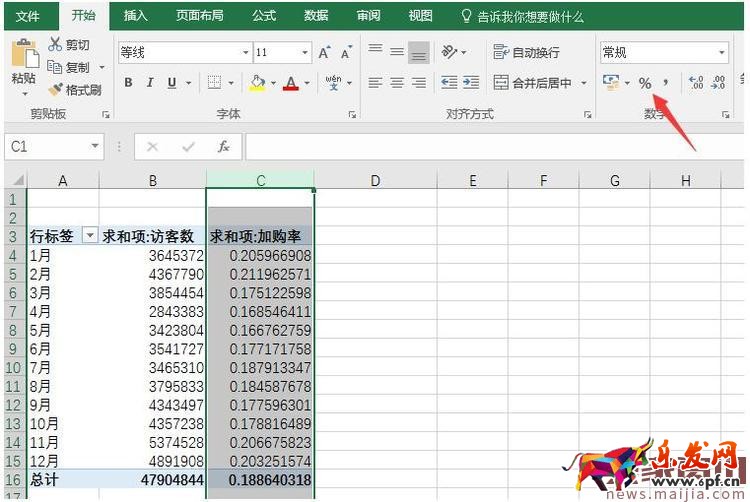Click the Tell Me search box 告诉我你想要做什么
Image resolution: width=750 pixels, height=502 pixels.
pyautogui.click(x=522, y=17)
